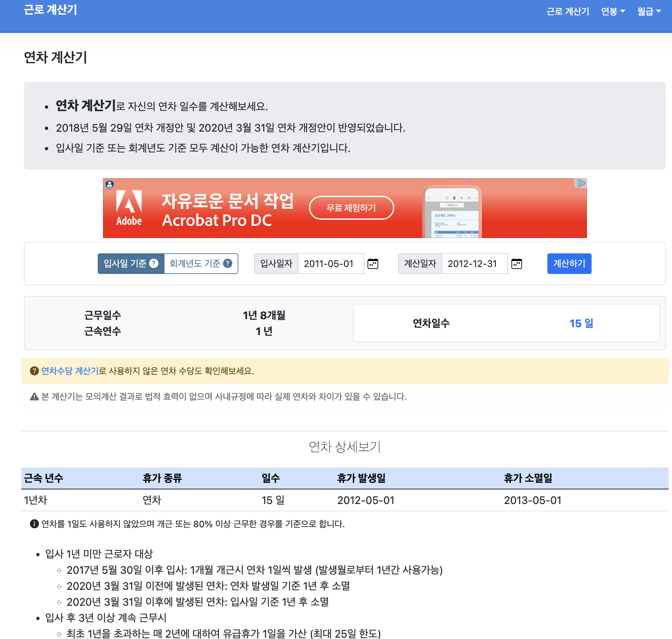Click the 입사일자 date input field
Image resolution: width=672 pixels, height=639 pixels.
pyautogui.click(x=330, y=264)
